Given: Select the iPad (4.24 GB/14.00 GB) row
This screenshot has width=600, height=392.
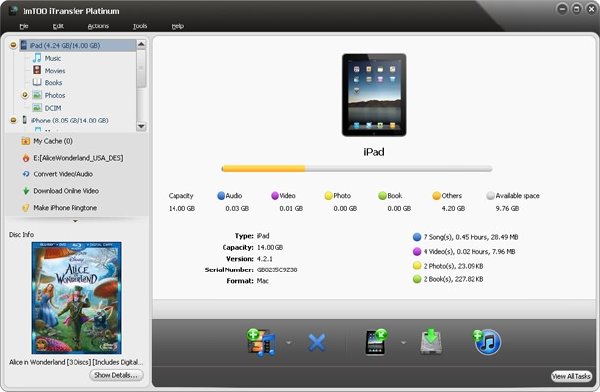Looking at the screenshot, I should (78, 45).
